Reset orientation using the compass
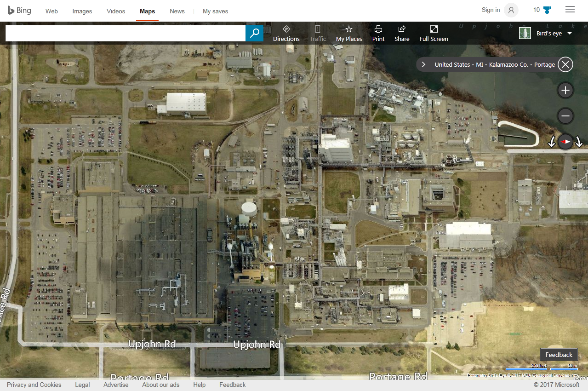Image resolution: width=588 pixels, height=391 pixels. pyautogui.click(x=565, y=142)
